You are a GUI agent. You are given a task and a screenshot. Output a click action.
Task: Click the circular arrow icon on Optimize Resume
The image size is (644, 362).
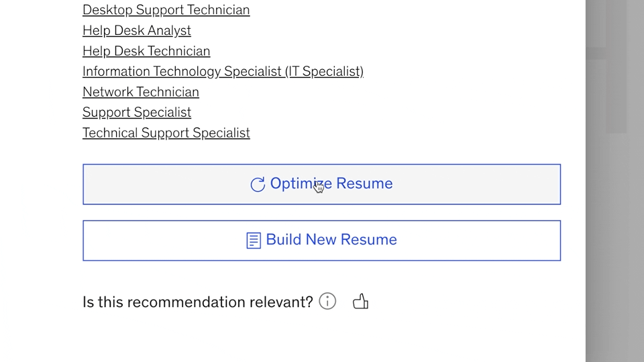pos(258,184)
